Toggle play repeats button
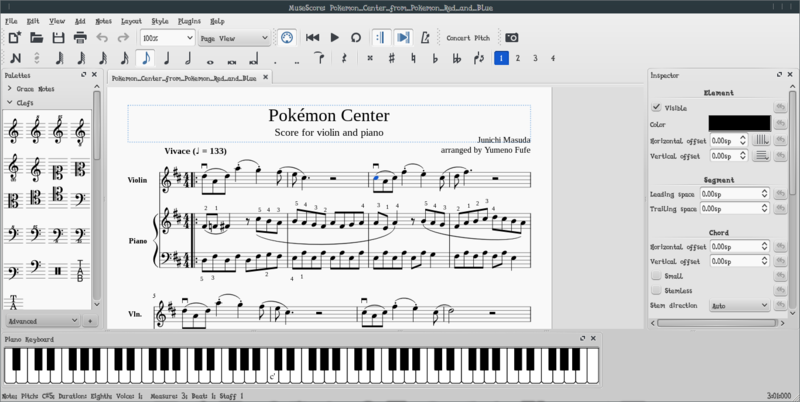The image size is (800, 402). click(381, 37)
